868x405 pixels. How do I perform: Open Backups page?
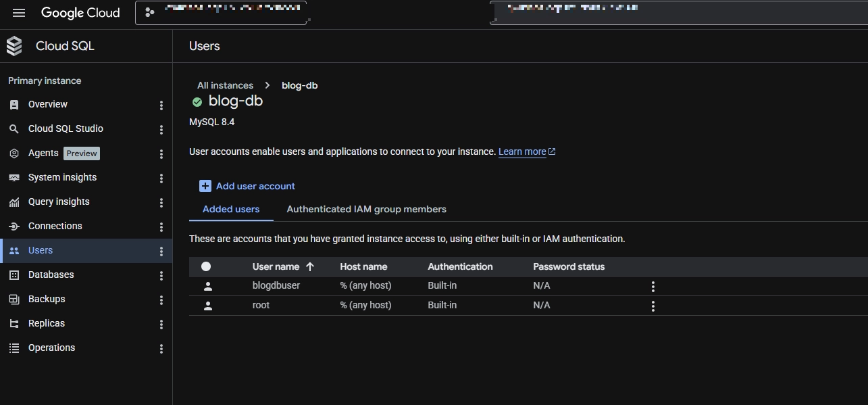click(x=47, y=299)
